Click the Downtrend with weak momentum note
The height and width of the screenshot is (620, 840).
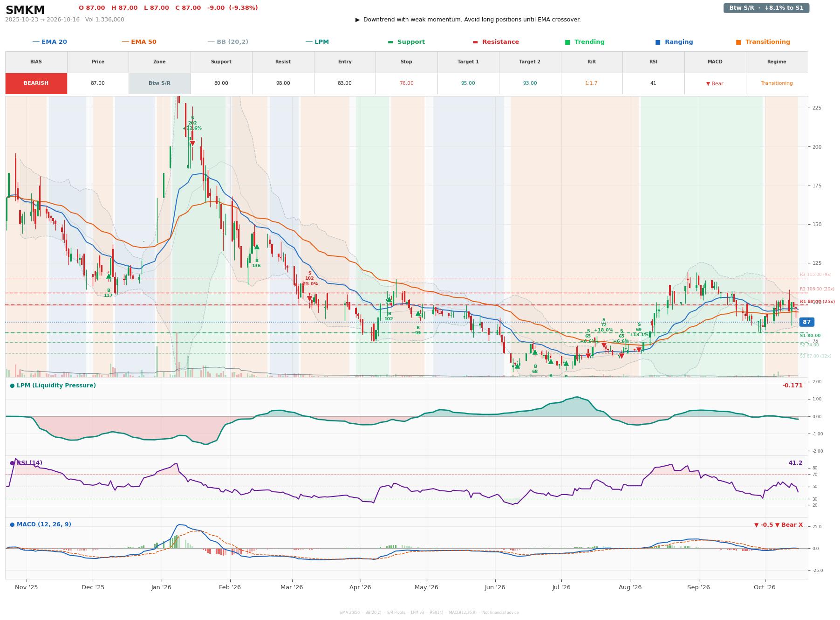click(468, 20)
